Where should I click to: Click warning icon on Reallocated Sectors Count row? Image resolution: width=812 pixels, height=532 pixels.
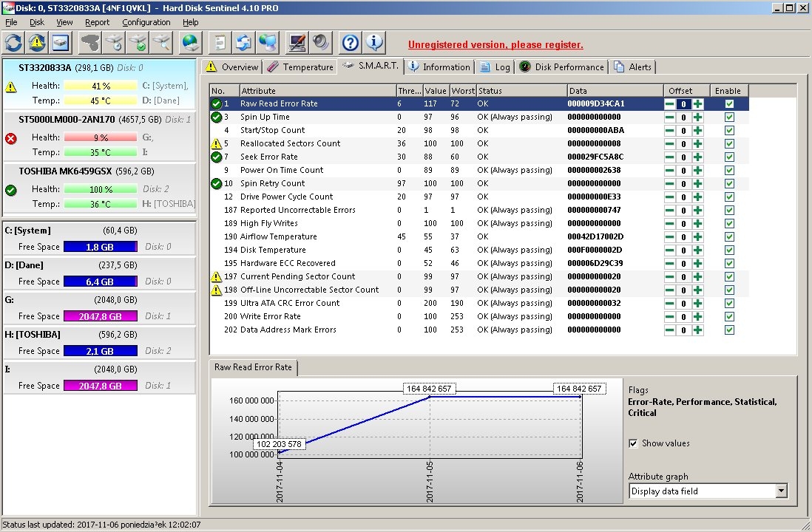[217, 144]
